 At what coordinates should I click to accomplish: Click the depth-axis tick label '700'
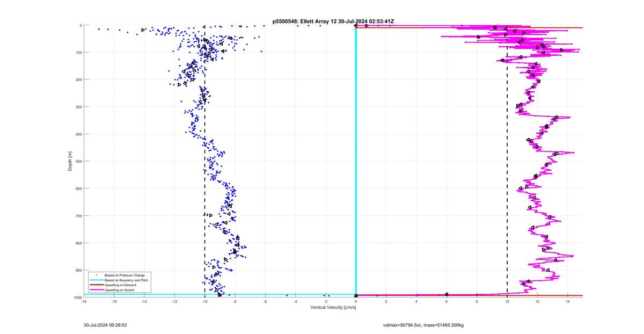click(x=78, y=215)
